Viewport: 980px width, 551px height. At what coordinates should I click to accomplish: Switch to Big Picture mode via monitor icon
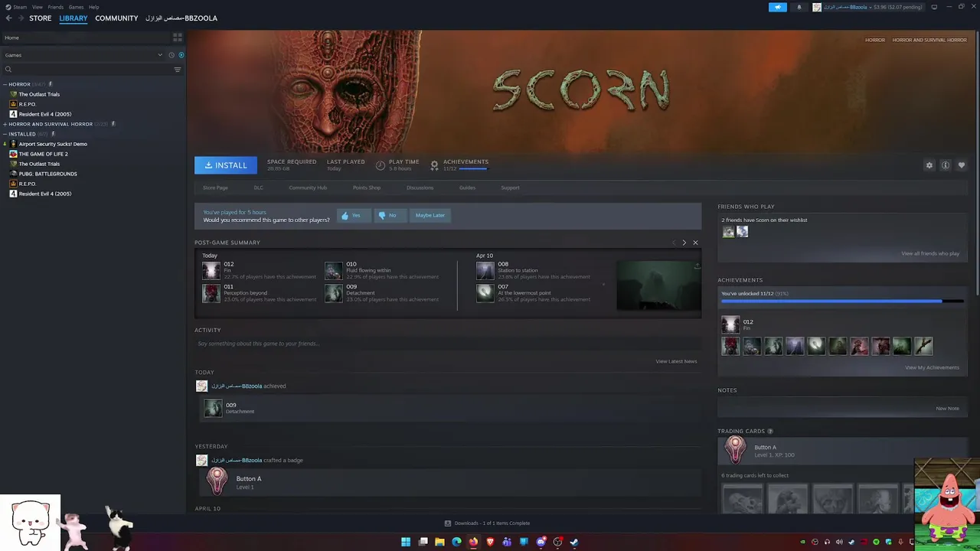click(x=934, y=7)
